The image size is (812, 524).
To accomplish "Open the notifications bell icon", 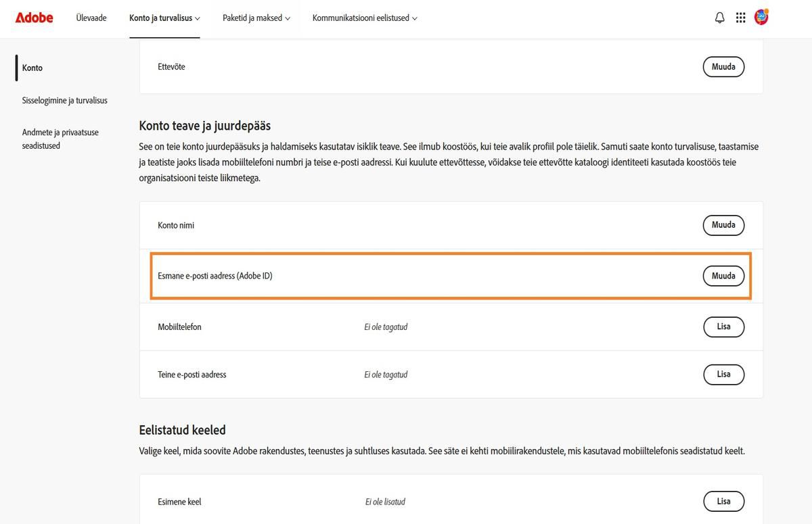I will [719, 18].
